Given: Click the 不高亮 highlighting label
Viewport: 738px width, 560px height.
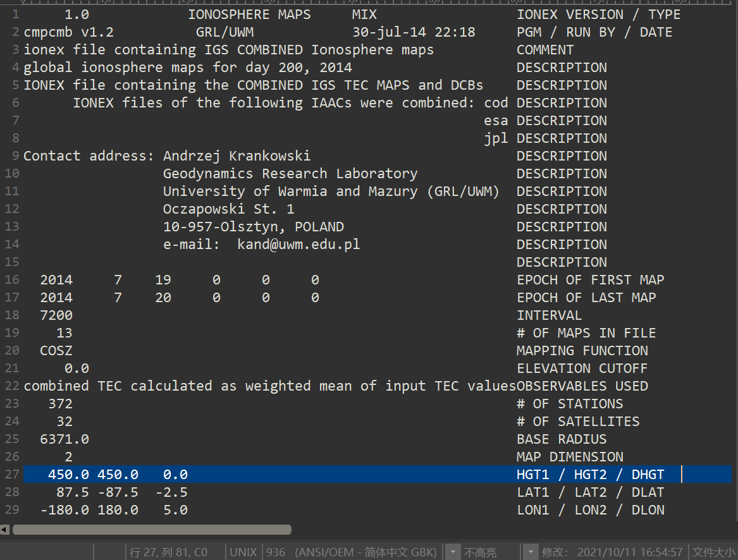Looking at the screenshot, I should click(x=480, y=552).
